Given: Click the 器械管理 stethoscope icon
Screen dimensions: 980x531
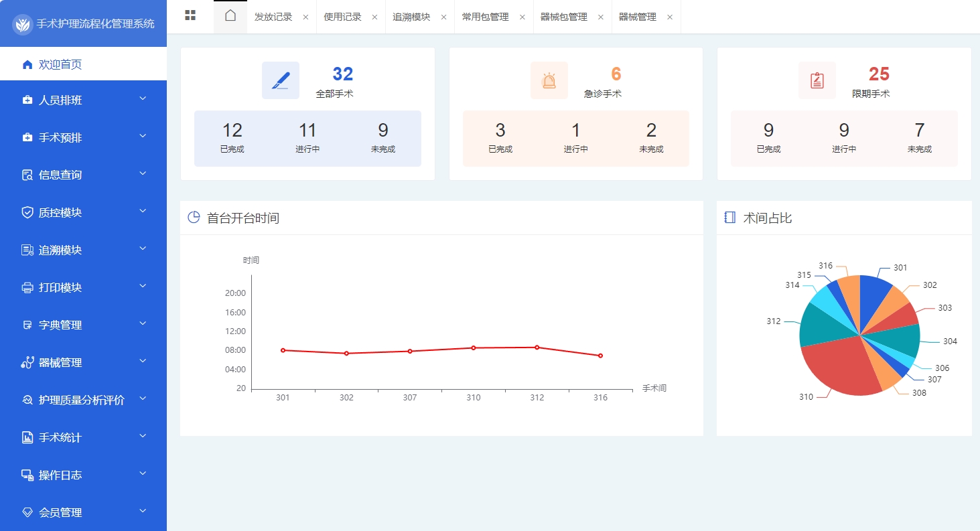Looking at the screenshot, I should pos(27,363).
